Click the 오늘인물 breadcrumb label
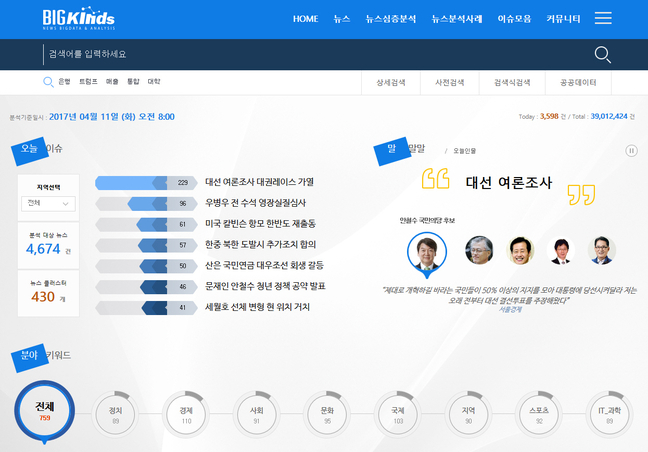The height and width of the screenshot is (452, 648). 465,151
